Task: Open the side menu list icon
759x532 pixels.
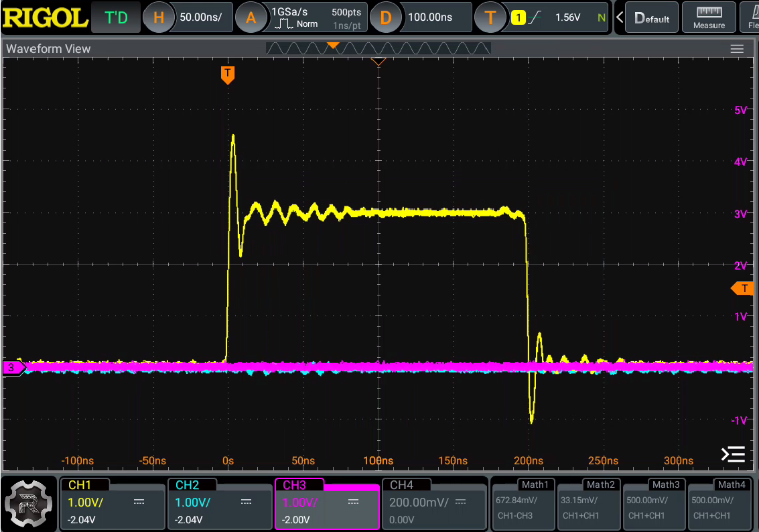Action: tap(733, 454)
